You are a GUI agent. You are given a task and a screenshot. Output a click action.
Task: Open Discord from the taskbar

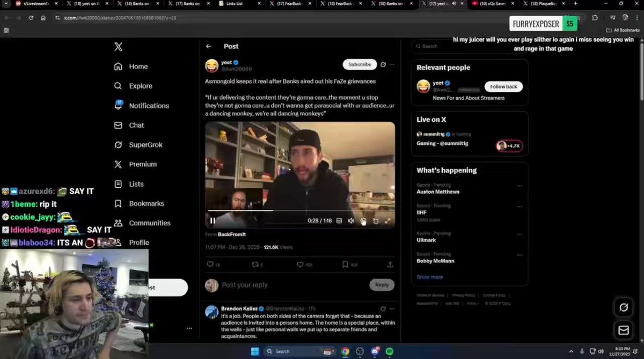coord(375,351)
